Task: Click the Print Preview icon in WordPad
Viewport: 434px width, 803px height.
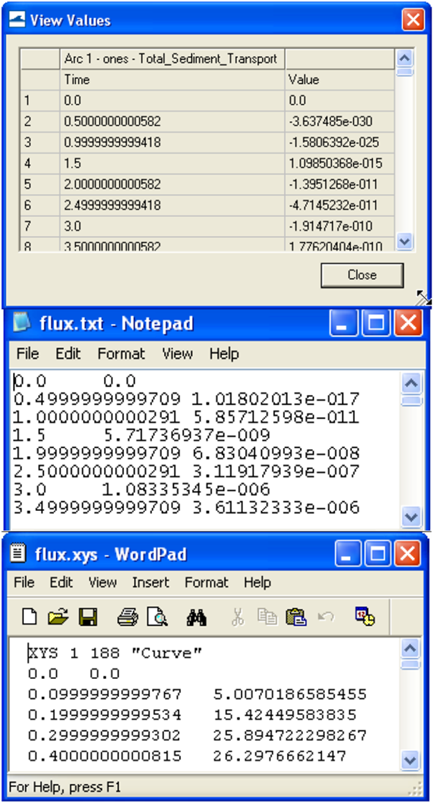Action: [157, 616]
